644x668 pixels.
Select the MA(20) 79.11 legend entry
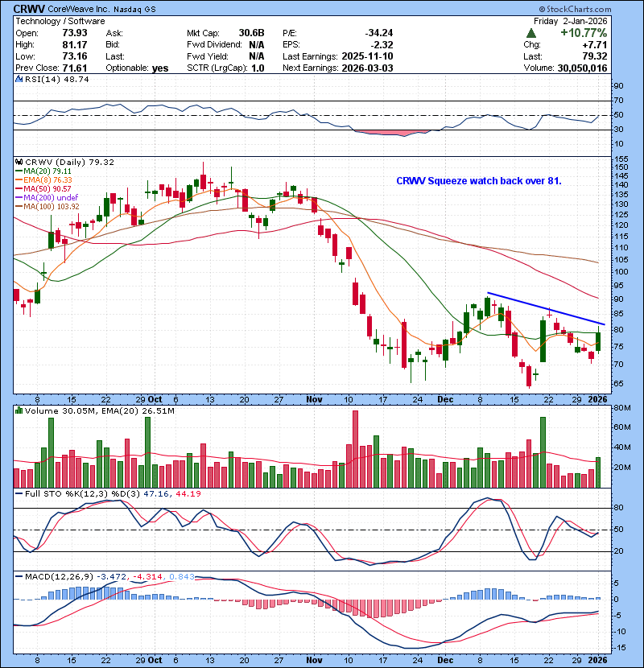[x=43, y=171]
